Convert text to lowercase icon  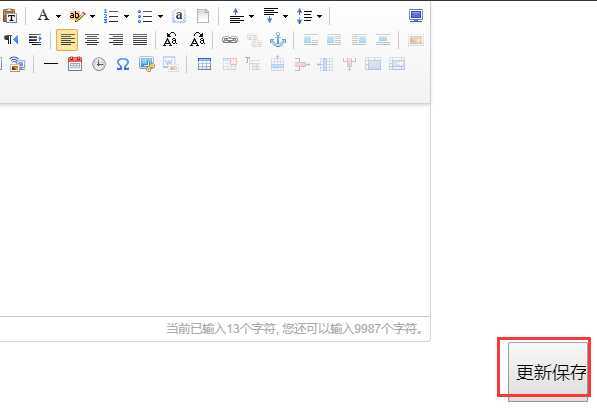point(197,40)
